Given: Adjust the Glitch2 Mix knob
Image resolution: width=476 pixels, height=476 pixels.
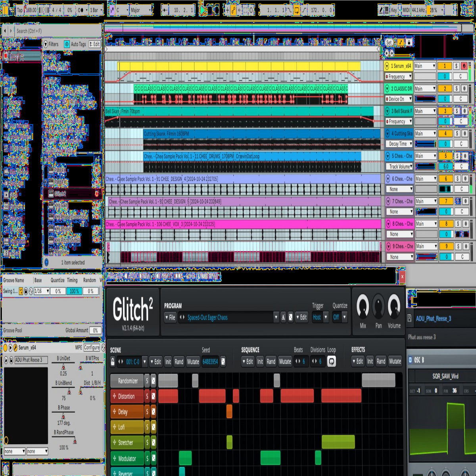Looking at the screenshot, I should (x=363, y=307).
